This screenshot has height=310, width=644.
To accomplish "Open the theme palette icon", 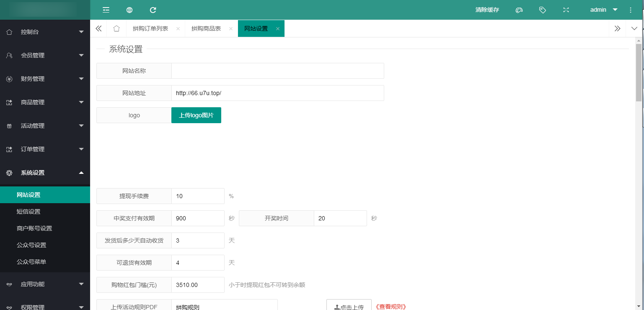I will 519,10.
